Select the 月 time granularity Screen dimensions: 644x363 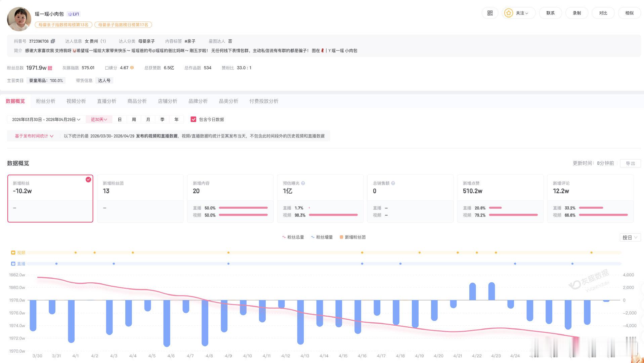pos(148,119)
